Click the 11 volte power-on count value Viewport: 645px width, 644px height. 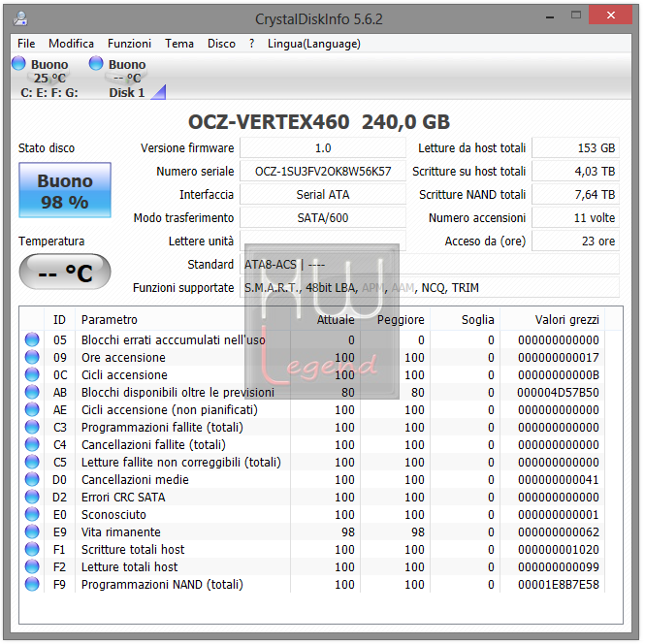pos(575,217)
